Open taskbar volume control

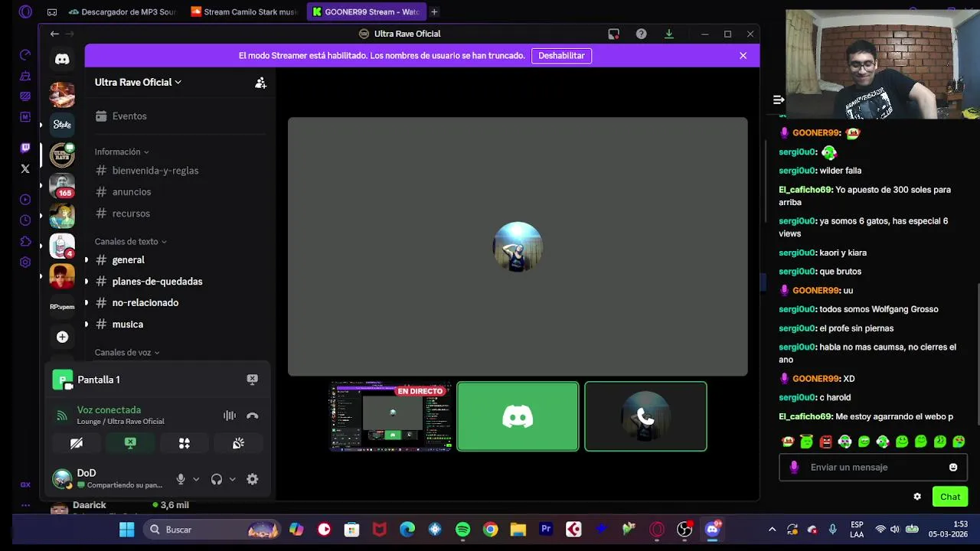click(x=894, y=530)
